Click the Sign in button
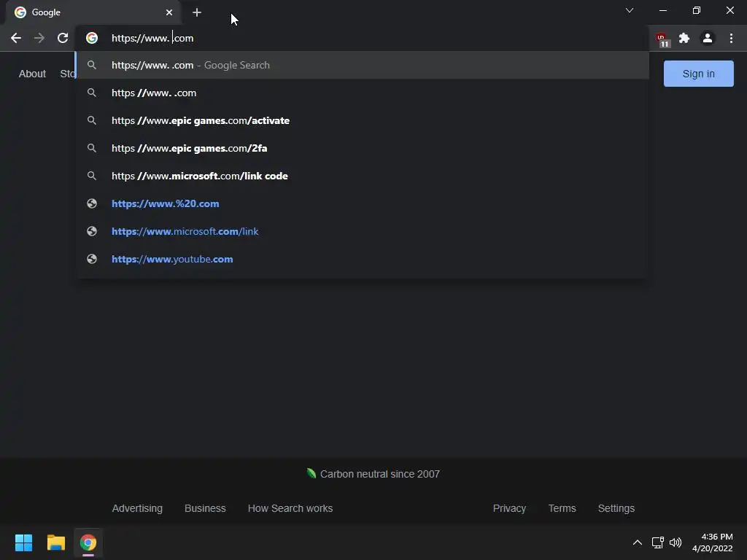Viewport: 747px width, 560px height. click(x=698, y=74)
